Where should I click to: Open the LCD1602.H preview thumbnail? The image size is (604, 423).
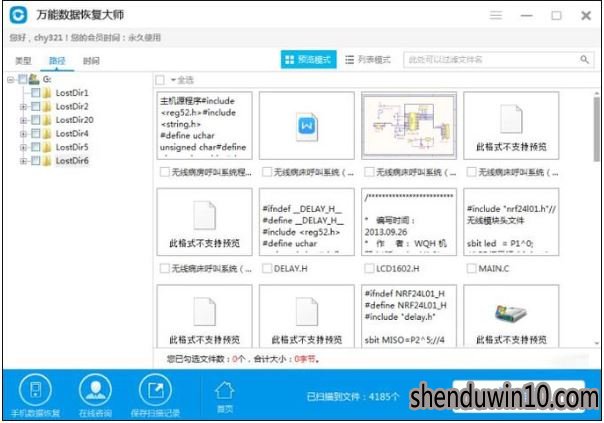click(x=409, y=222)
